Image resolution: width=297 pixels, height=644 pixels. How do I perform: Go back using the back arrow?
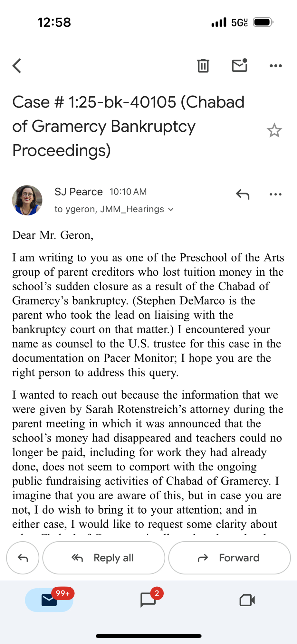click(x=17, y=66)
